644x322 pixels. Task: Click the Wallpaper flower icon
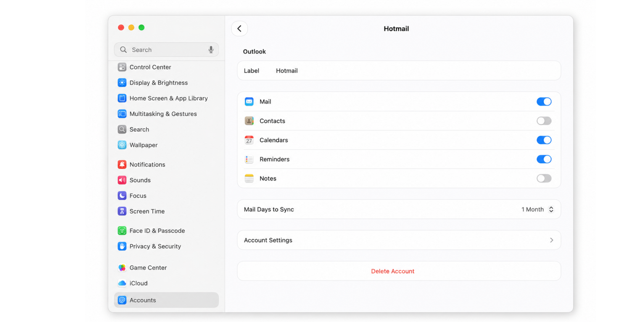[122, 145]
